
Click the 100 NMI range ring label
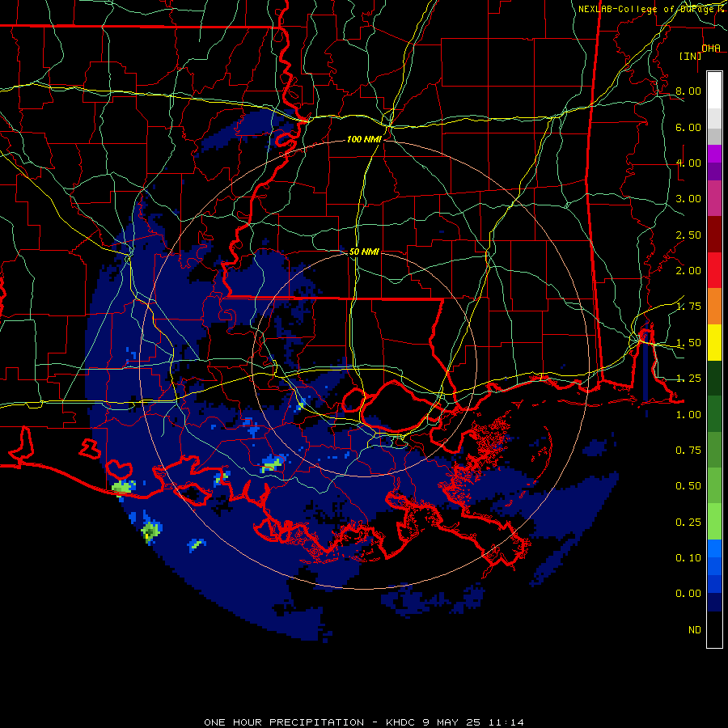364,139
